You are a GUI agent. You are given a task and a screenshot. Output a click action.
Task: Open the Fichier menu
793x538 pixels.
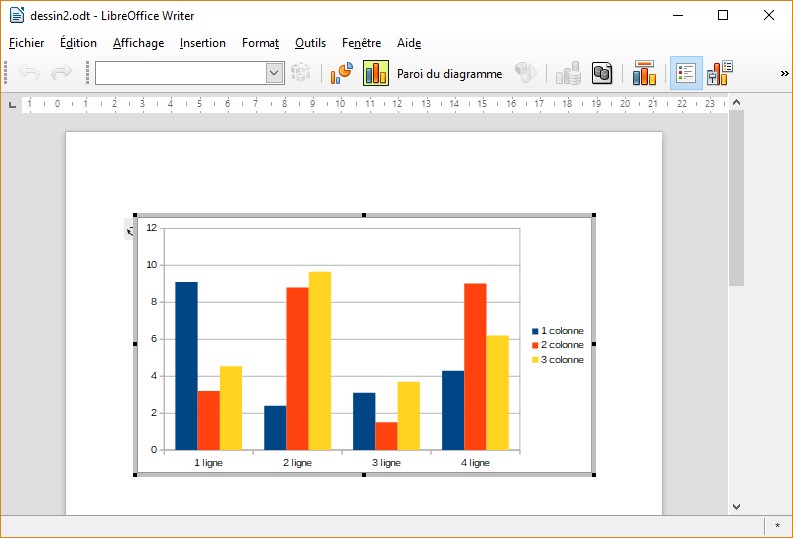point(26,43)
